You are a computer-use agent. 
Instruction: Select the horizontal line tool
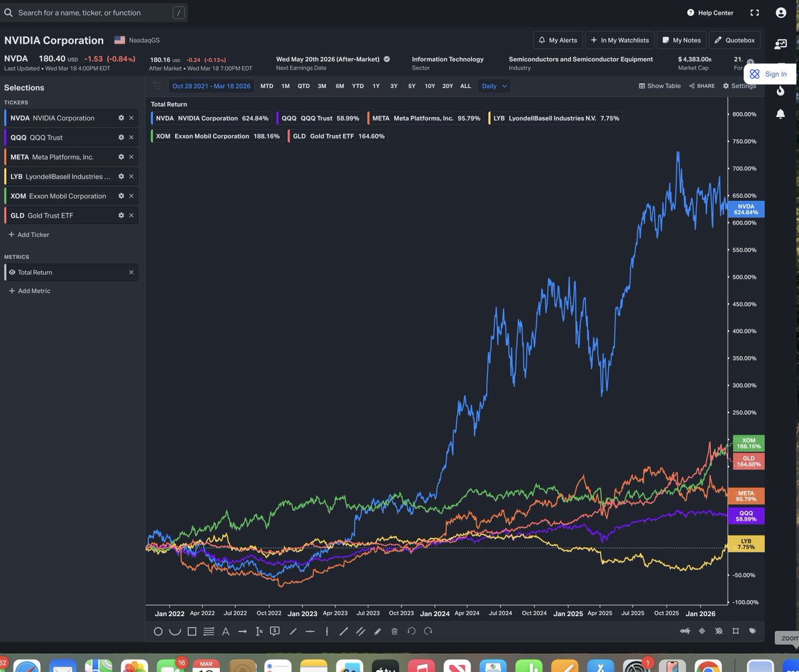310,631
